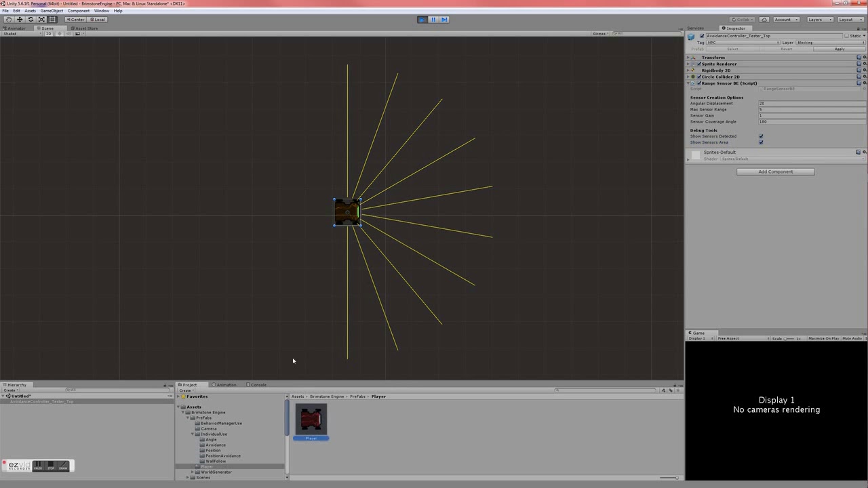Expand the WorldGenerator folder

pos(193,472)
